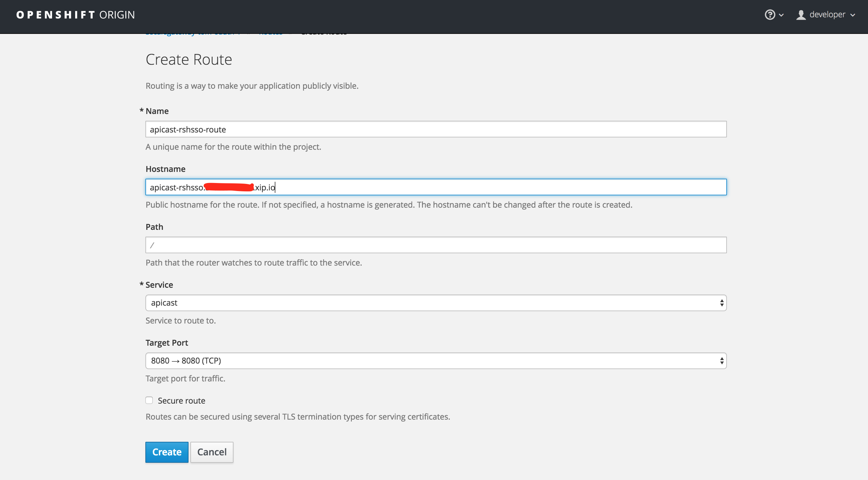This screenshot has width=868, height=480.
Task: Click the Secure route label text
Action: point(181,401)
